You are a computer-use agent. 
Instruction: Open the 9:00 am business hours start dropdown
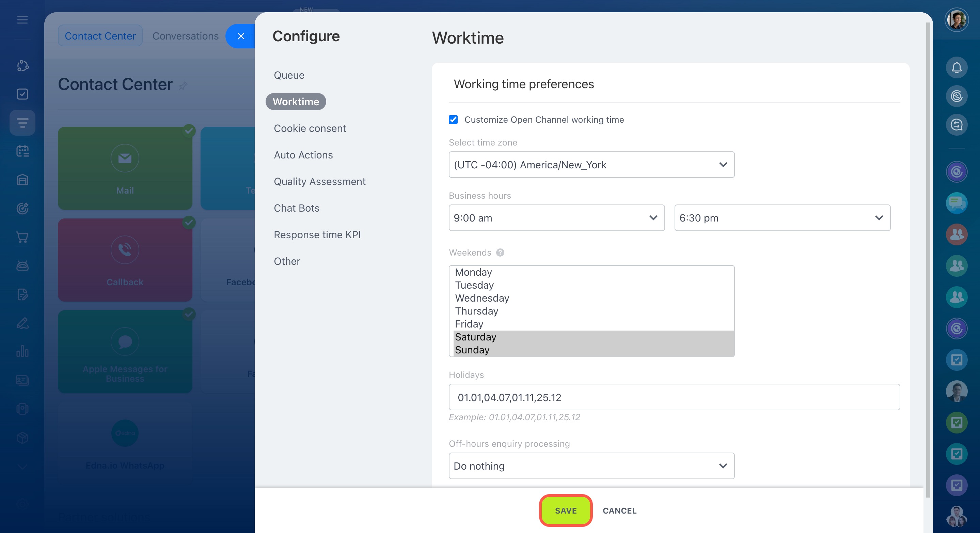pyautogui.click(x=557, y=218)
